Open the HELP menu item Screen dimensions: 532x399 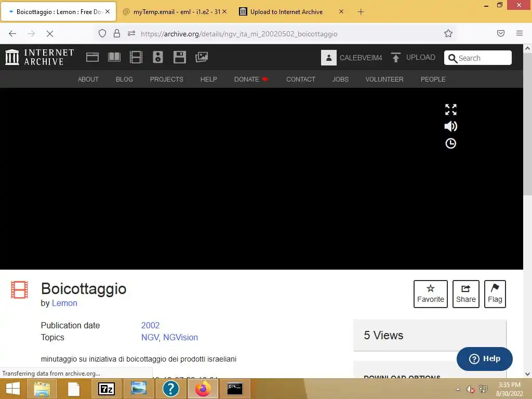209,79
